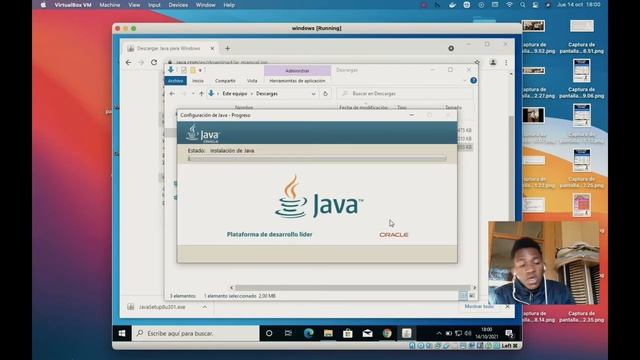Open the Devices menu
Screen dimensions: 640x360
178,5
